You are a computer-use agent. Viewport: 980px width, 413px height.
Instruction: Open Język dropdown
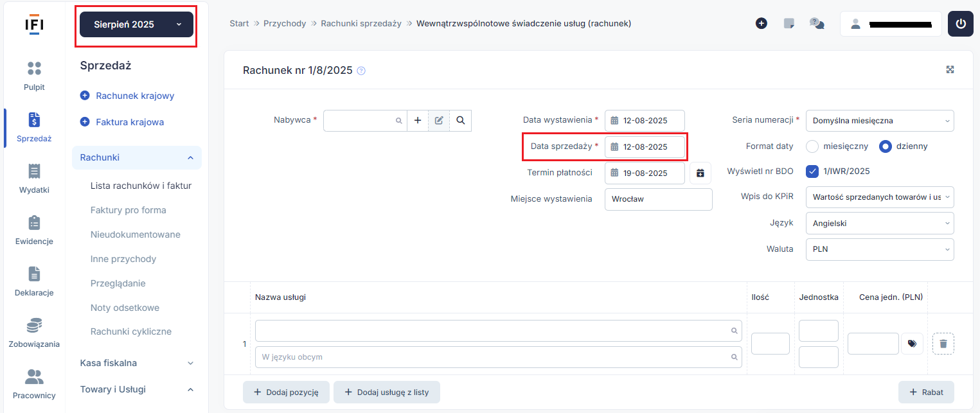tap(880, 224)
